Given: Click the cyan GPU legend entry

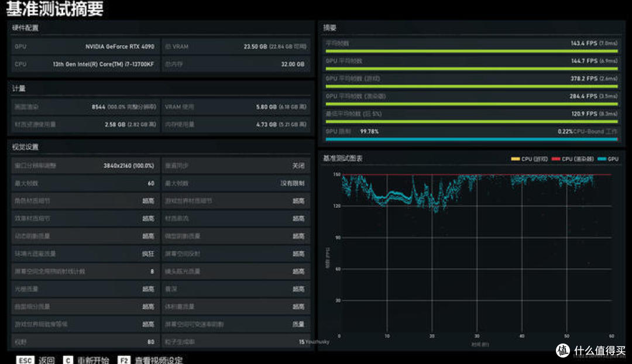Looking at the screenshot, I should pos(608,159).
